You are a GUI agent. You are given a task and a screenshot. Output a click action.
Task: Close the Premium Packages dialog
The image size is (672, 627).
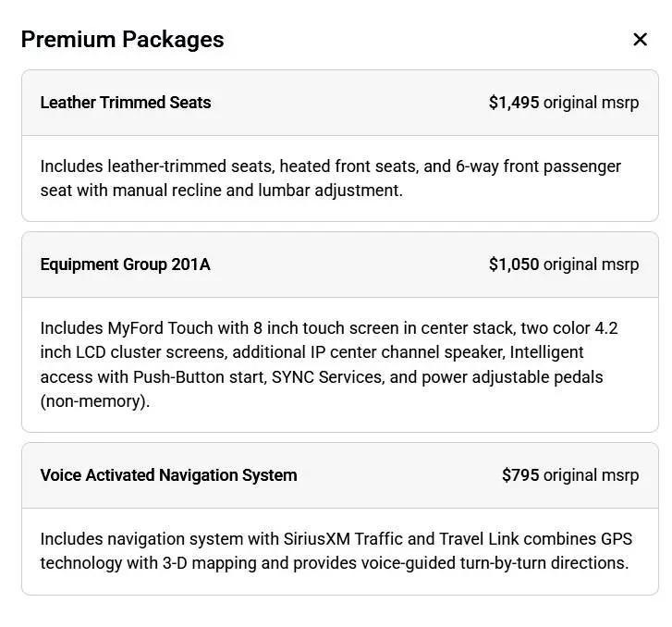pyautogui.click(x=640, y=40)
